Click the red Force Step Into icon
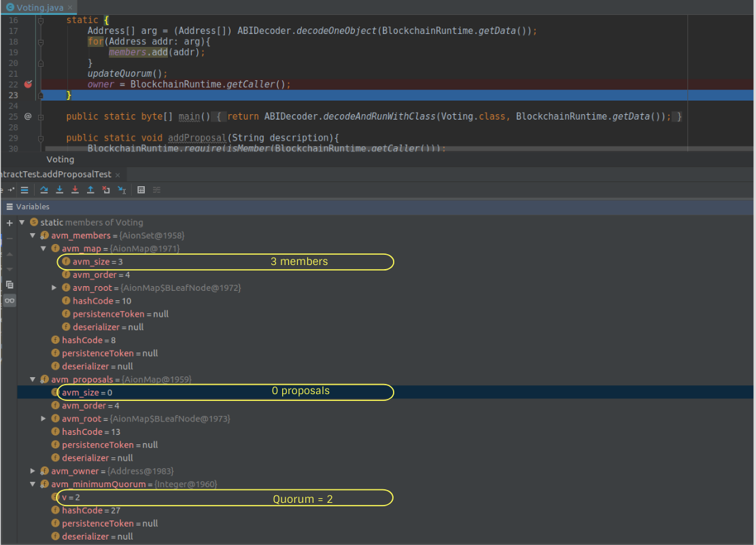Screen dimensions: 756x545 75,190
